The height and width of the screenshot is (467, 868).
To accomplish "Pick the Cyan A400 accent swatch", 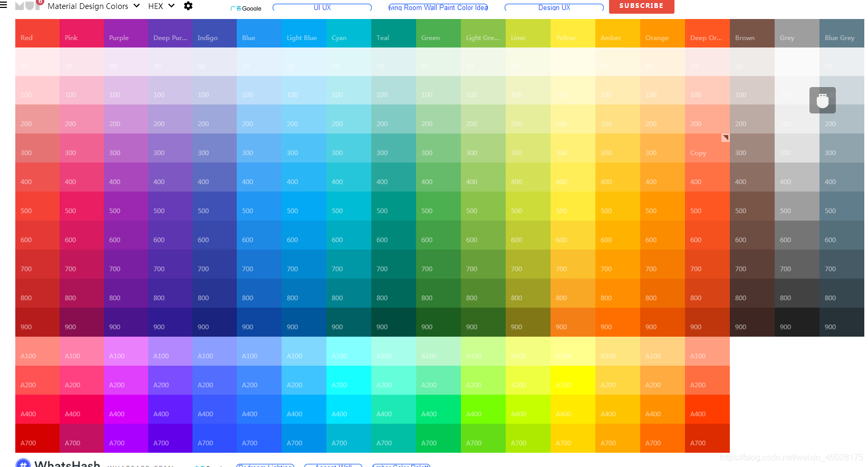I will pyautogui.click(x=349, y=409).
